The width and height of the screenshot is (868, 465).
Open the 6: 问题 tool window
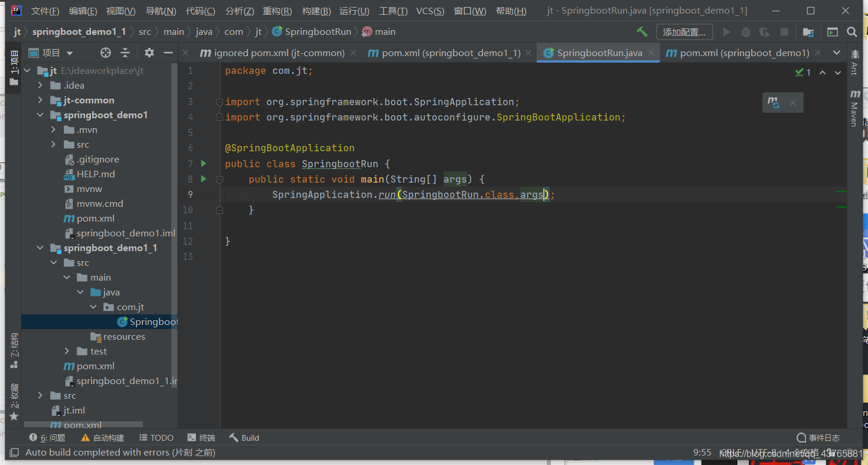click(47, 438)
